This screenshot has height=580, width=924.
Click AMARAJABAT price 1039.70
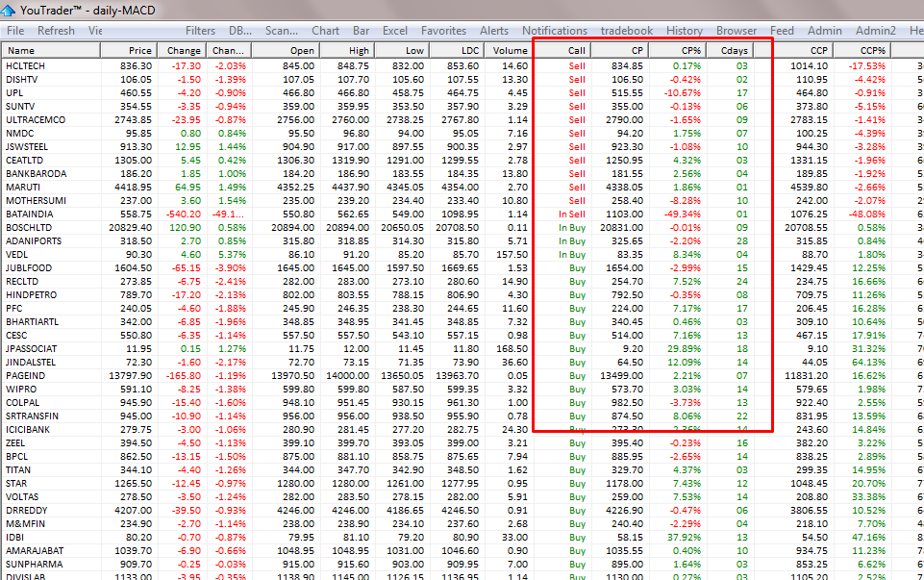click(x=134, y=551)
